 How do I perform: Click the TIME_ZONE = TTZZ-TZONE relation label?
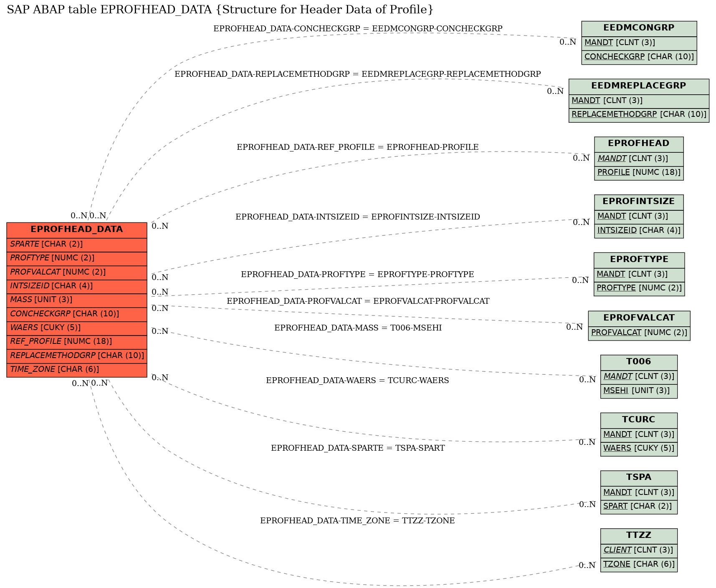357,521
